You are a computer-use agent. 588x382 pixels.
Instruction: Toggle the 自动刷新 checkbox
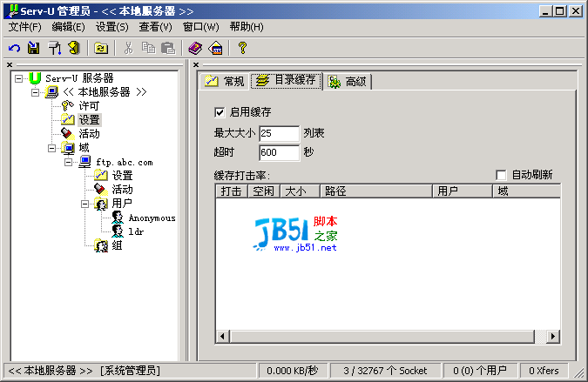(x=501, y=175)
